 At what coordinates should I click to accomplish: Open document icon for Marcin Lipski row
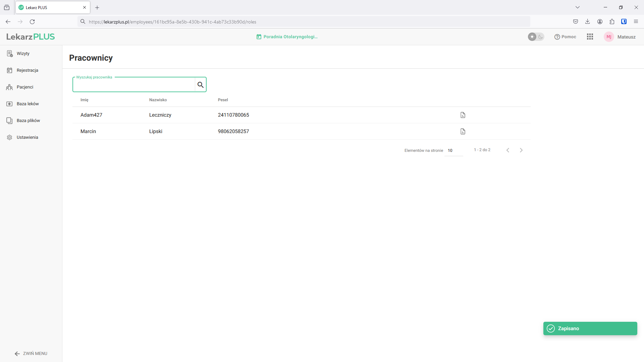463,131
